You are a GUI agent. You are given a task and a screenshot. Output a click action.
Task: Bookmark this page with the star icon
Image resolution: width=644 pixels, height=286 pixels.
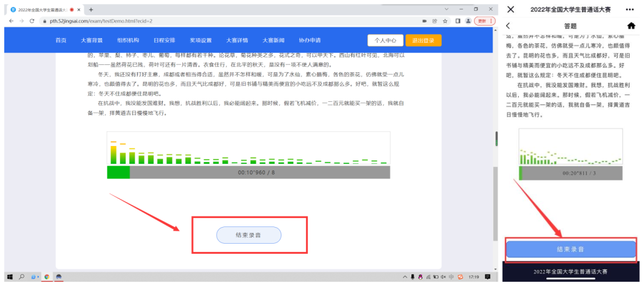[445, 21]
